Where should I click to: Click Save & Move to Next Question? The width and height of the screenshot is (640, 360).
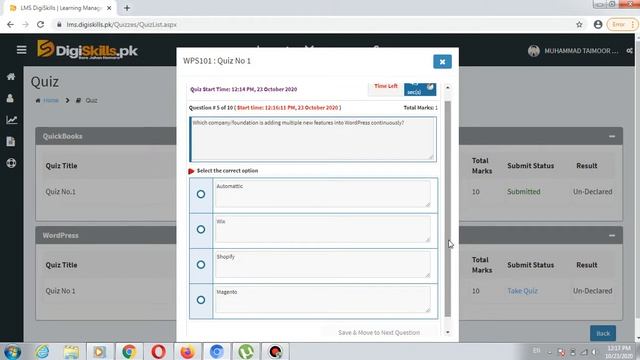tap(379, 333)
